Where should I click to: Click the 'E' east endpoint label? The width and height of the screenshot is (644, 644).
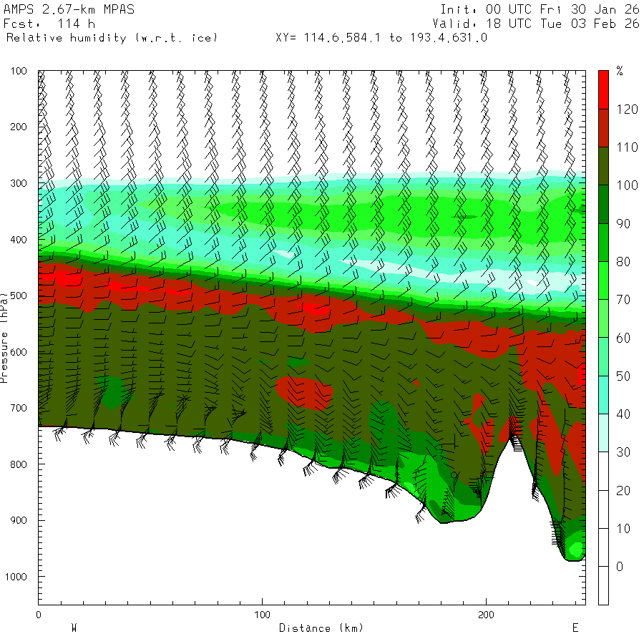coord(575,628)
